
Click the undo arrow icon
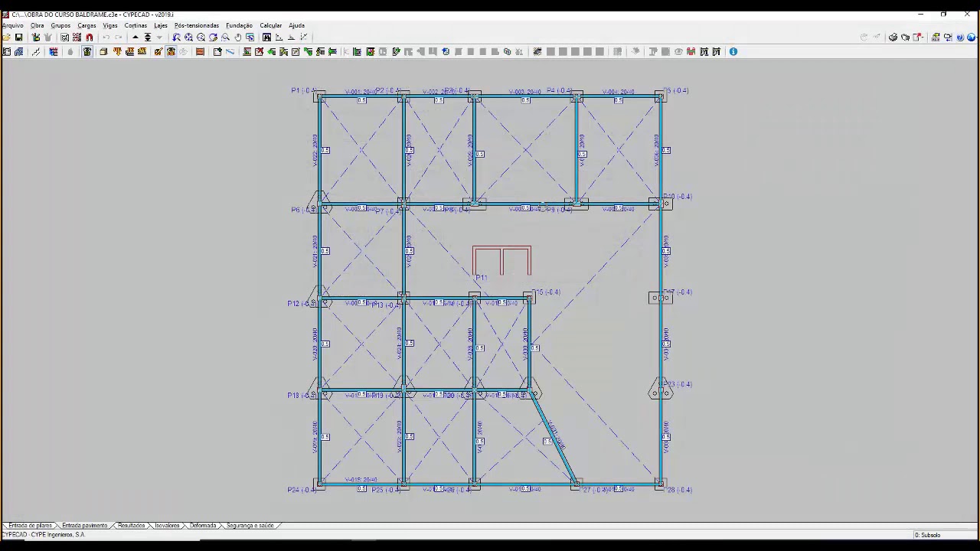[x=106, y=37]
